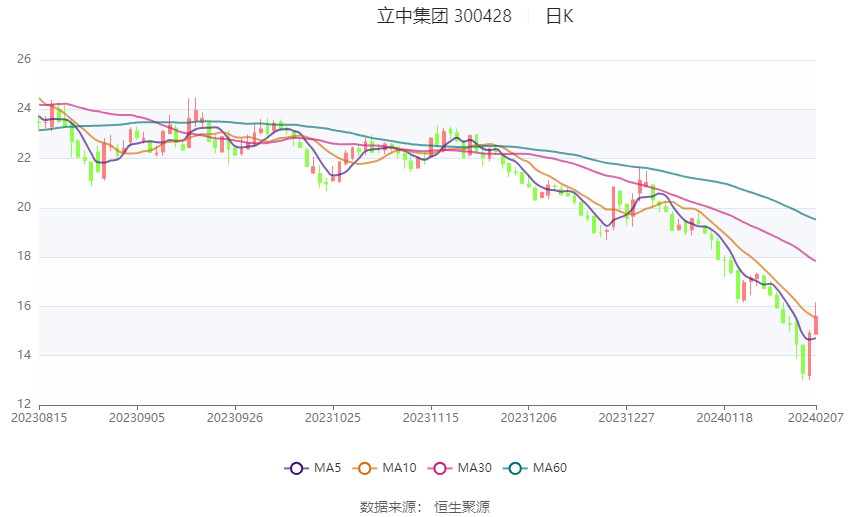Click the purple MA5 legend circle marker
Screen dimensions: 850x517
pyautogui.click(x=295, y=468)
